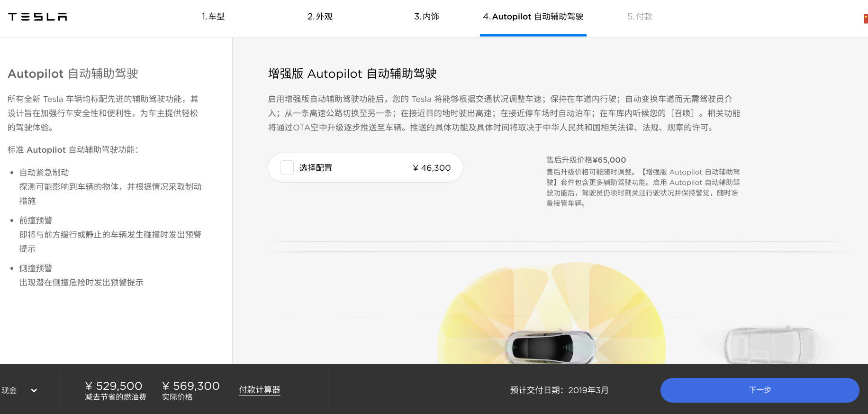Open the 付款计算器 link
Screen dimensions: 868x414
pos(260,390)
